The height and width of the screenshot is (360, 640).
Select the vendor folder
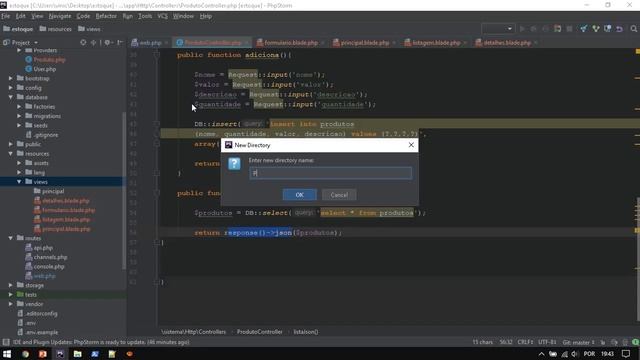30,304
